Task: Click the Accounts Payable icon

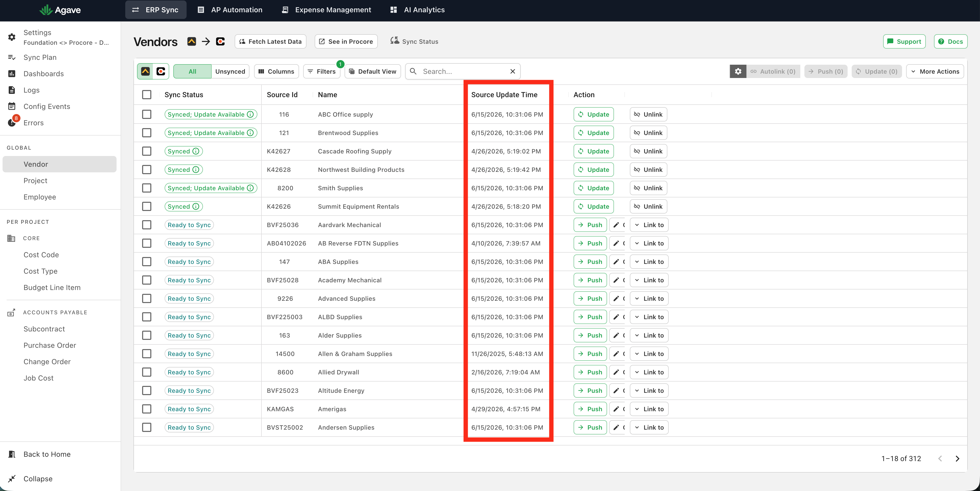Action: tap(12, 313)
